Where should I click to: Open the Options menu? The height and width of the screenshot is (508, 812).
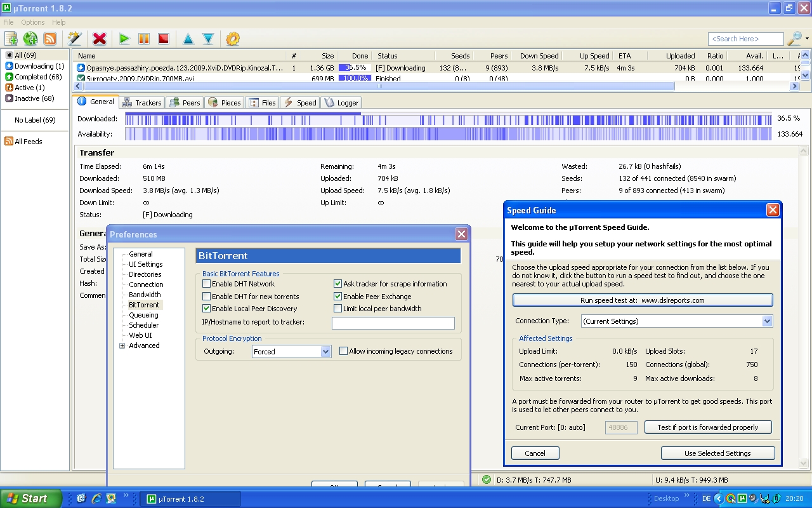point(32,22)
